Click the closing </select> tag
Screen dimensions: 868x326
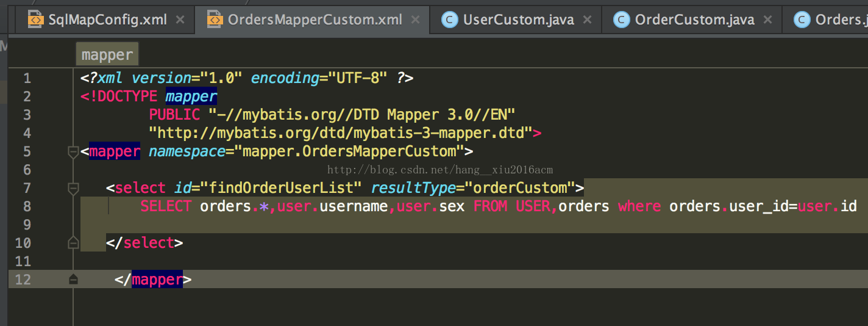(144, 243)
